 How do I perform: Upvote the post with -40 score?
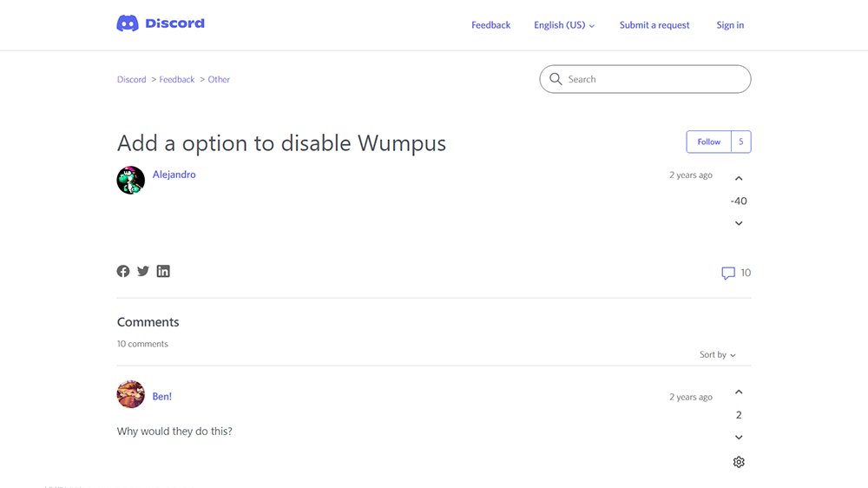click(x=739, y=178)
